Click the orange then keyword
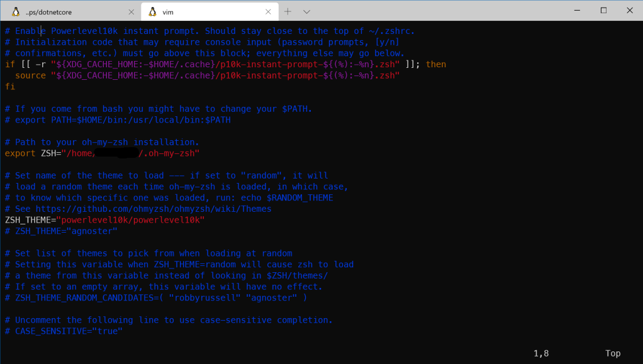The width and height of the screenshot is (643, 364). (x=436, y=64)
